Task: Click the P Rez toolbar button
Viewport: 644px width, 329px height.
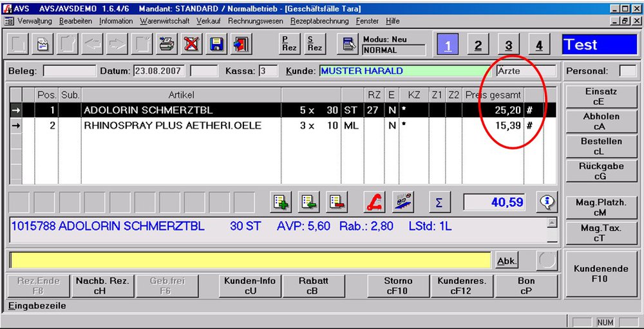Action: [289, 44]
